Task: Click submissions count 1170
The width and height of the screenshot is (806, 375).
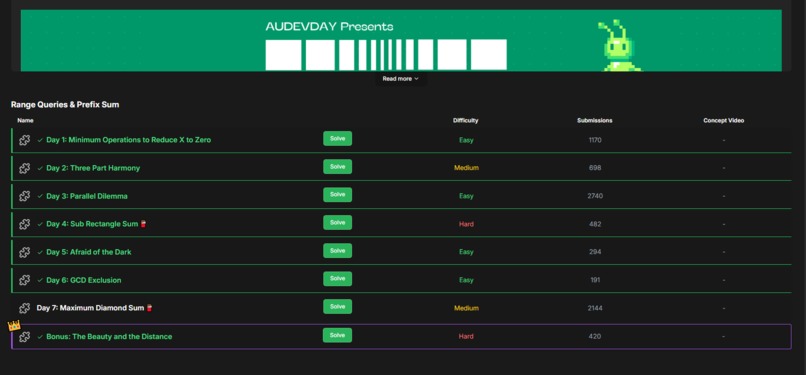Action: (595, 140)
